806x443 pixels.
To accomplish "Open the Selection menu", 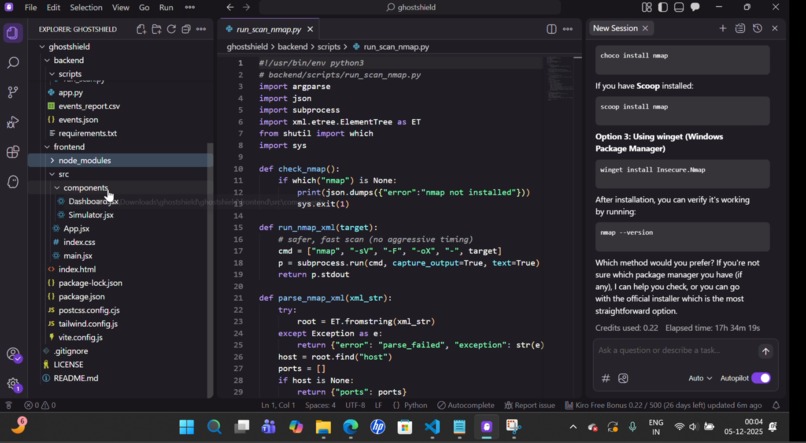I will (86, 7).
